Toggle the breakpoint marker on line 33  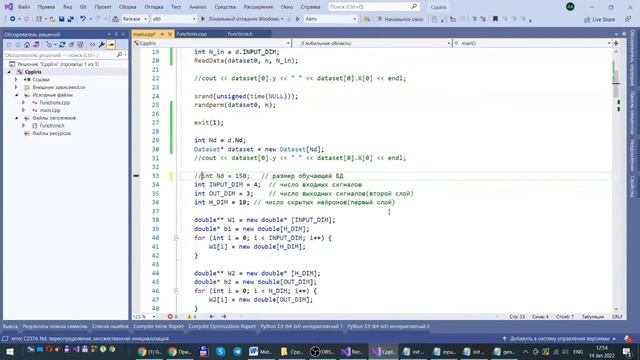136,176
